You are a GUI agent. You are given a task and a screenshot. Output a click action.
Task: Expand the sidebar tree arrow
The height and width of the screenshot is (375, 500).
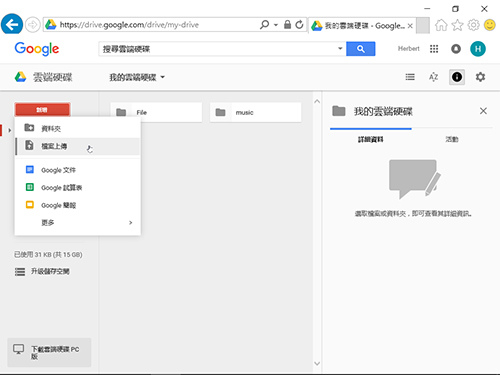pyautogui.click(x=9, y=130)
